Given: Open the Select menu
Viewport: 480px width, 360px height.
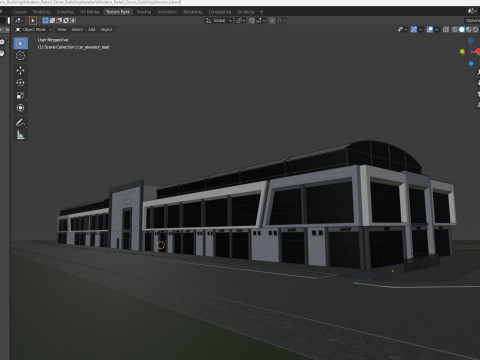Looking at the screenshot, I should pyautogui.click(x=77, y=30).
